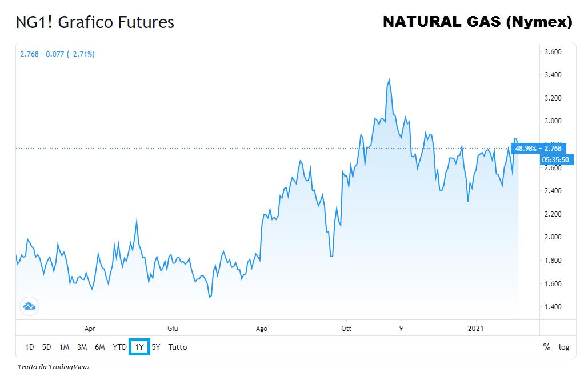
Task: Select the 1D time range
Action: 29,347
